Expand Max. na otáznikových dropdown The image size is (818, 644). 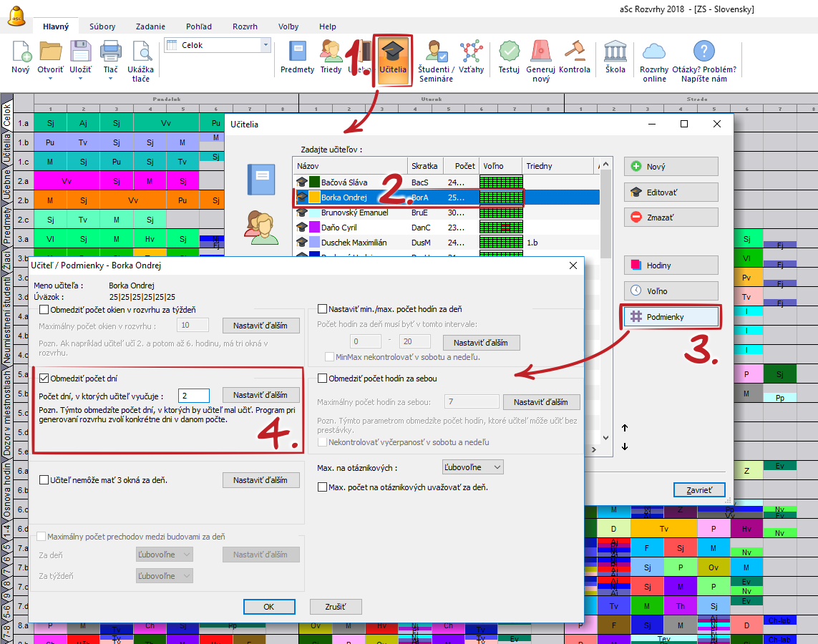click(x=473, y=467)
